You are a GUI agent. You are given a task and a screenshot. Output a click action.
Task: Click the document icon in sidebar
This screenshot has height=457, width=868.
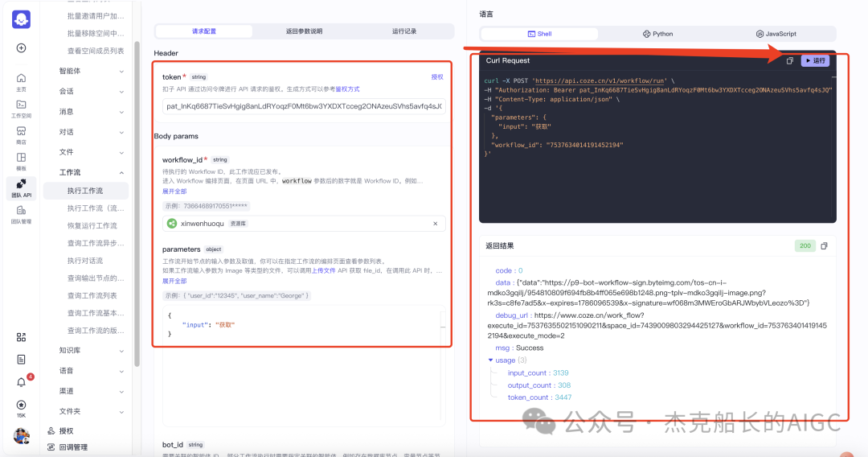tap(21, 360)
